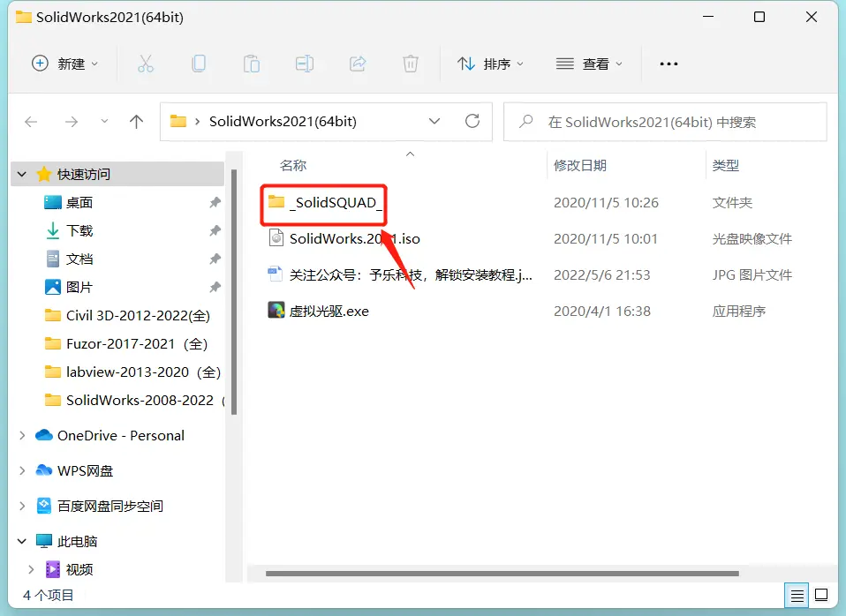Open the _SolidSQUAD_ folder

(x=325, y=203)
